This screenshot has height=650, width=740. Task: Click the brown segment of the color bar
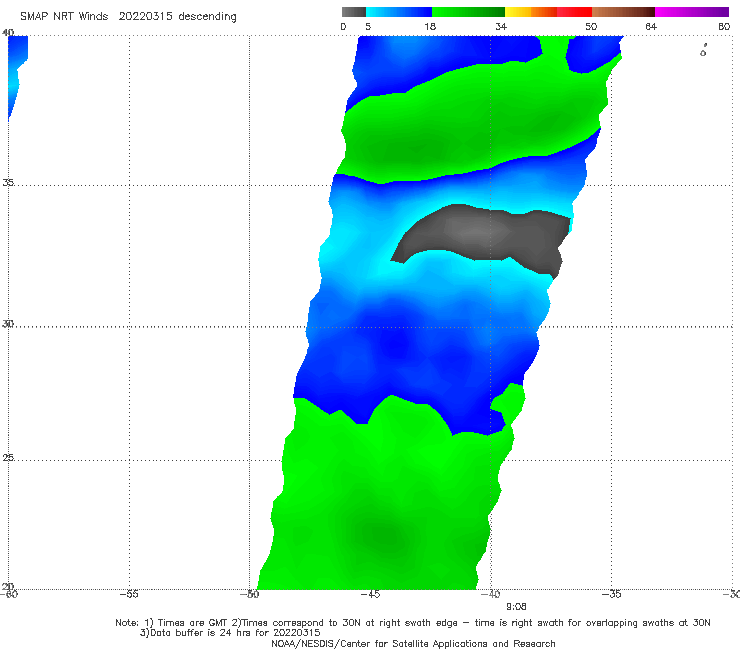(623, 12)
